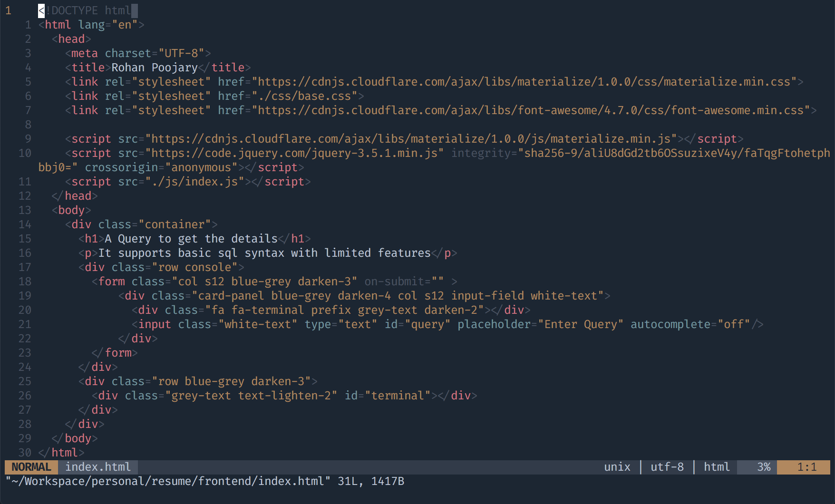Click the card-panel div line

tap(364, 296)
